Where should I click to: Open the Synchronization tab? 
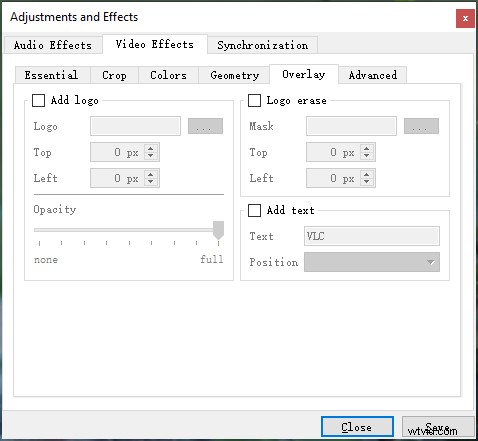point(263,45)
